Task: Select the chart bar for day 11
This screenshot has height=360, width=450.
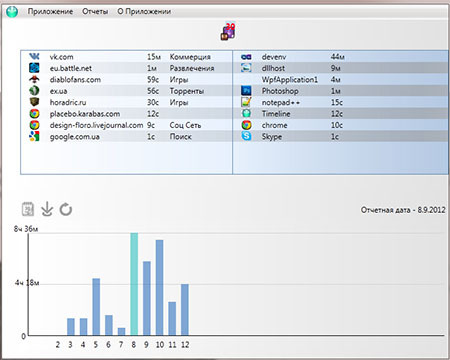Action: click(172, 318)
